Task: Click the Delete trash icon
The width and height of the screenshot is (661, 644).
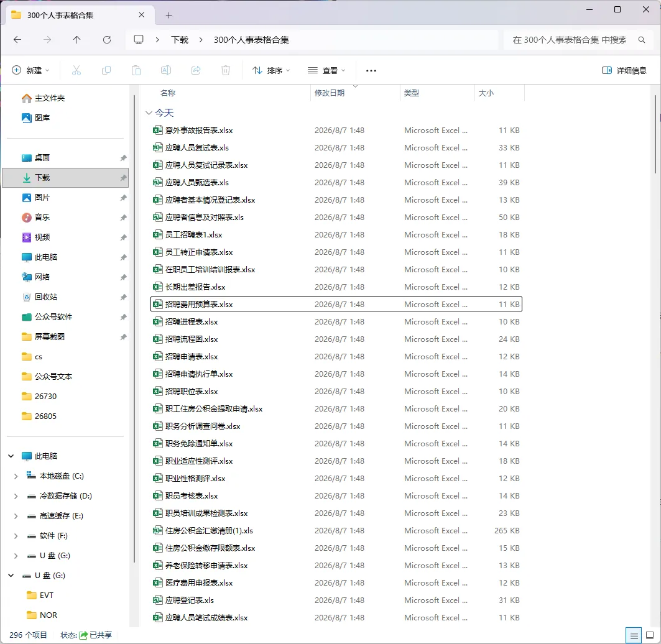Action: point(226,70)
